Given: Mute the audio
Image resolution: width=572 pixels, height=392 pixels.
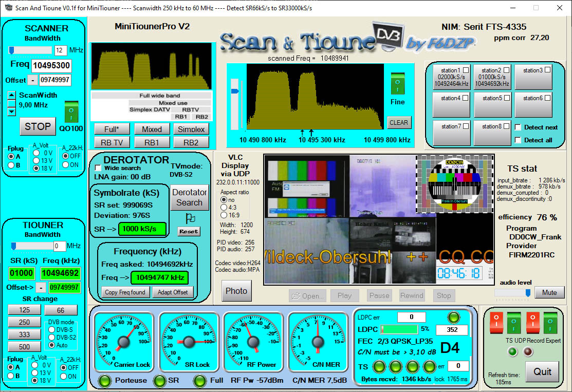Looking at the screenshot, I should point(549,292).
